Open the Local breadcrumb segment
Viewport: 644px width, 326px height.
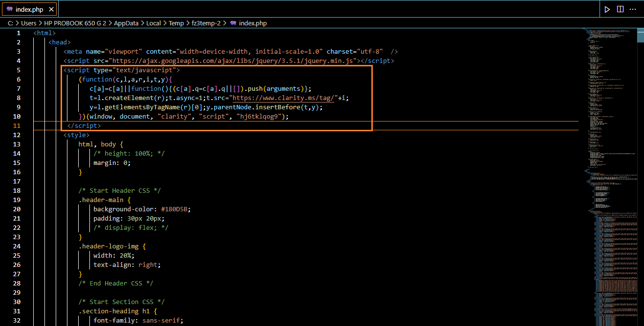point(153,23)
